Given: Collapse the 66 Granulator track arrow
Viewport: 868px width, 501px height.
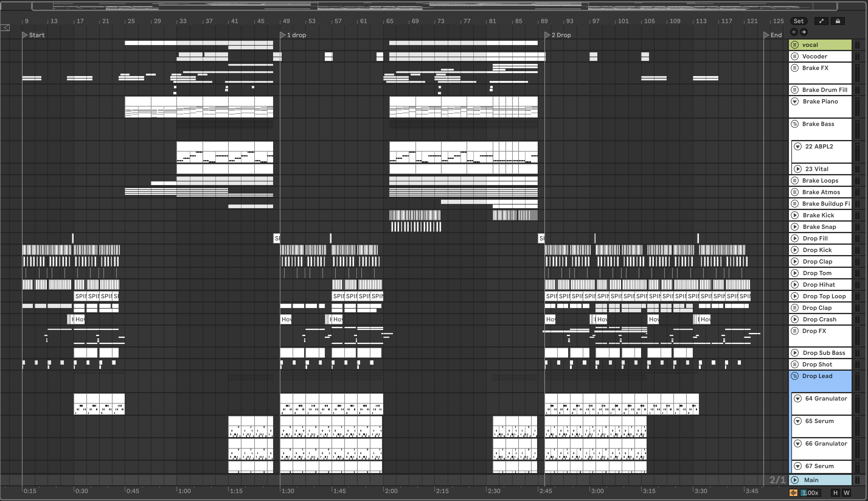Looking at the screenshot, I should (x=797, y=443).
